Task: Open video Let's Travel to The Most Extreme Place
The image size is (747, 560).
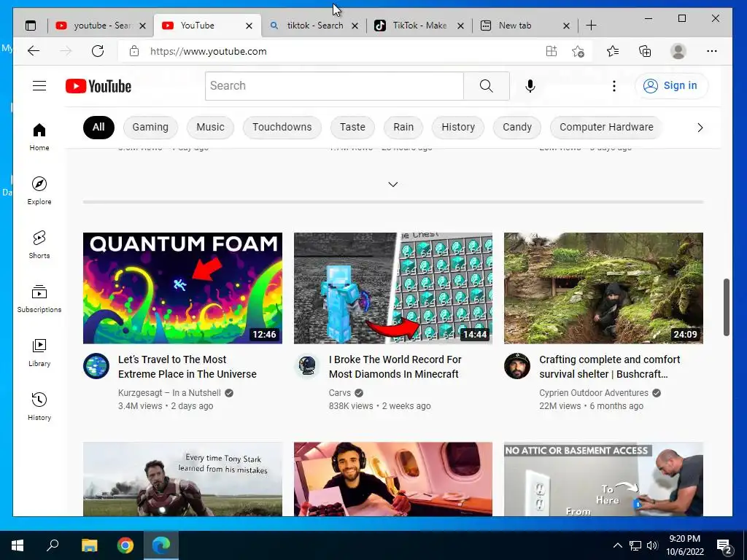Action: tap(187, 367)
